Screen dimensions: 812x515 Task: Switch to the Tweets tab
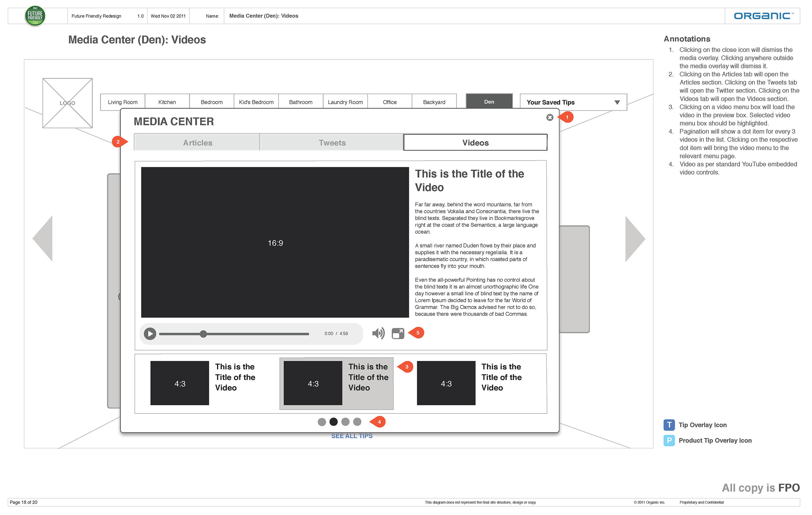[332, 142]
